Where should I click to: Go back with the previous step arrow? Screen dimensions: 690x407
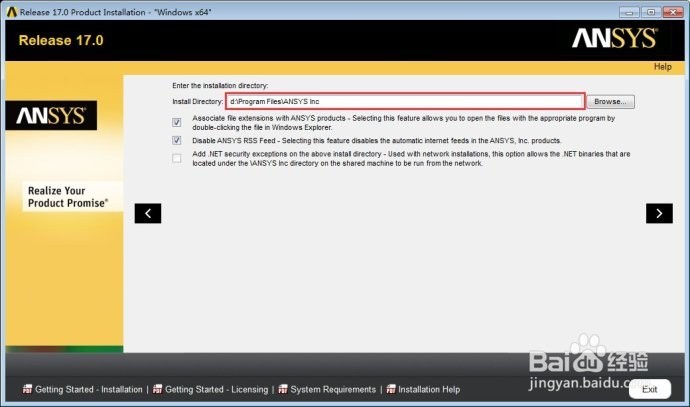tap(148, 213)
